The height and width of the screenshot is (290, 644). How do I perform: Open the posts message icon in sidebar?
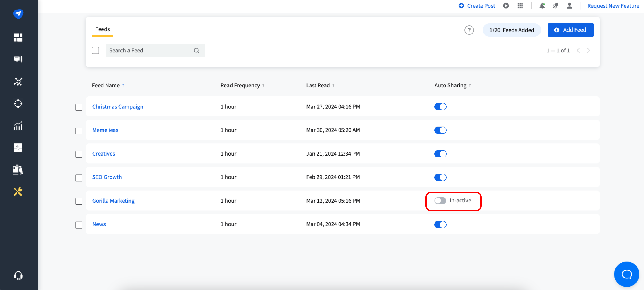[18, 59]
